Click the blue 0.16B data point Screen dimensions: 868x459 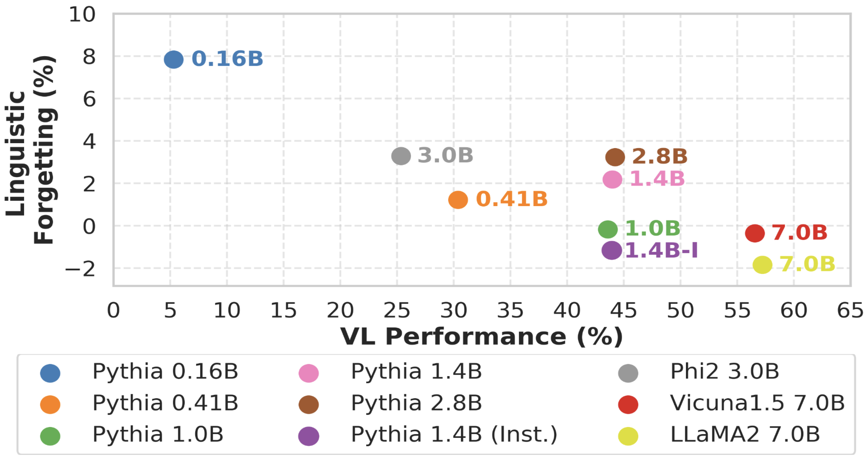[x=174, y=60]
